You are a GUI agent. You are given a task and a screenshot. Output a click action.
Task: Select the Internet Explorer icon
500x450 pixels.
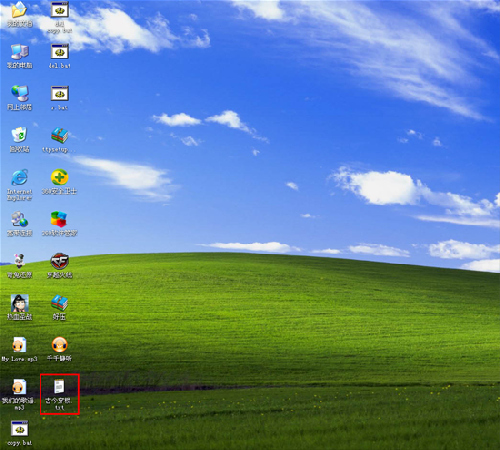[19, 177]
